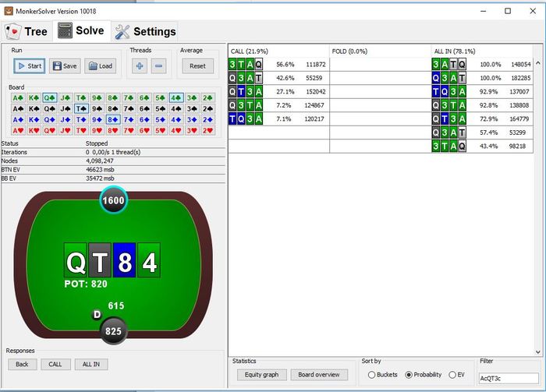The width and height of the screenshot is (546, 392).
Task: Click scrollbar down arrow in results
Action: coord(538,352)
